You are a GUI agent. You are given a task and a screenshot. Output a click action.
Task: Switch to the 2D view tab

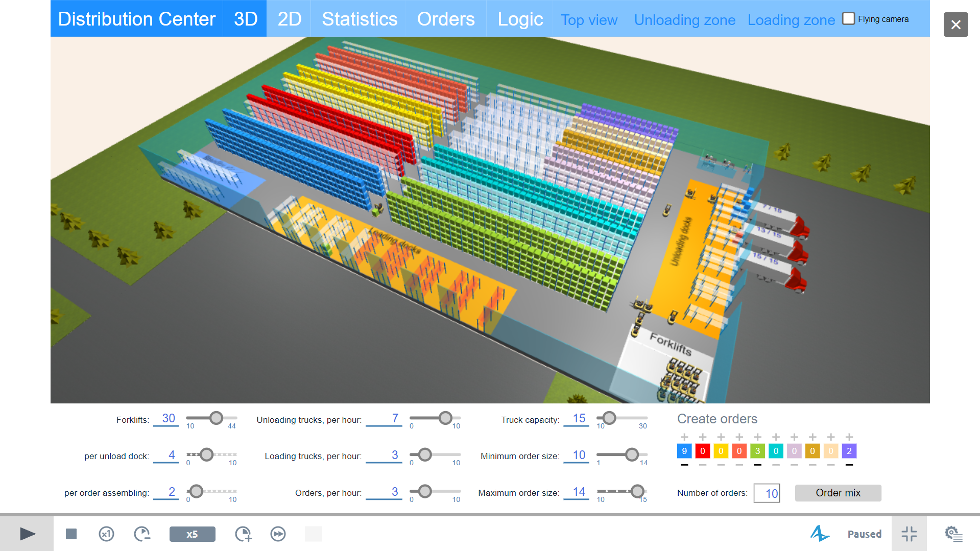[x=289, y=19]
